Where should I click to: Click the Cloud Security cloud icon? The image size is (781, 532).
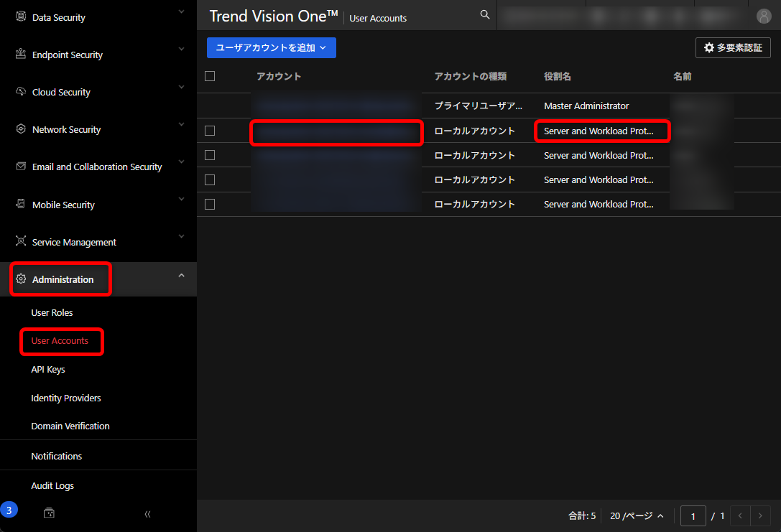click(x=20, y=92)
